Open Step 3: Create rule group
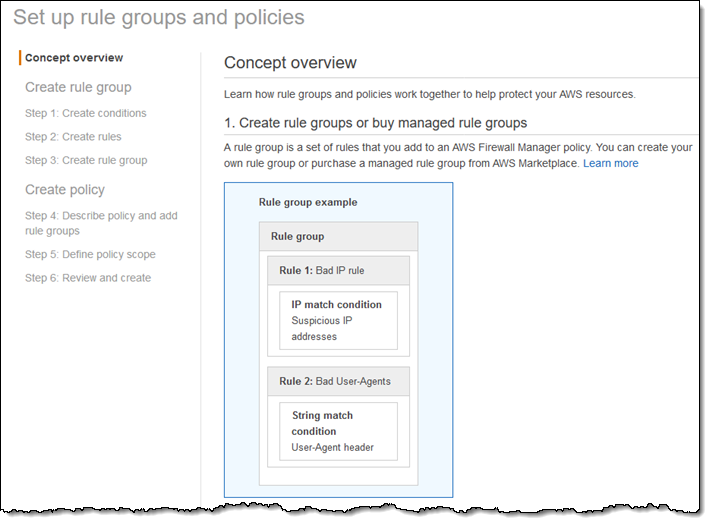710x523 pixels. click(x=86, y=160)
